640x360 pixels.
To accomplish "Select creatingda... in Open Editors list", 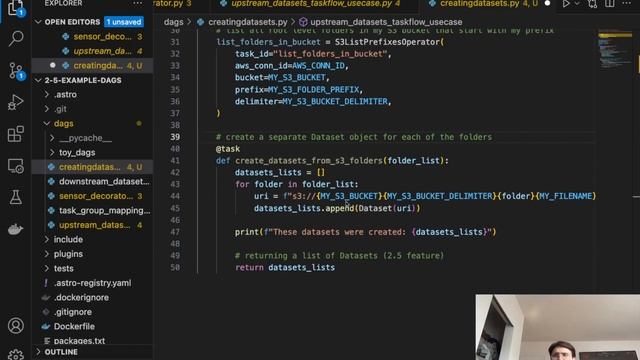I will 93,65.
